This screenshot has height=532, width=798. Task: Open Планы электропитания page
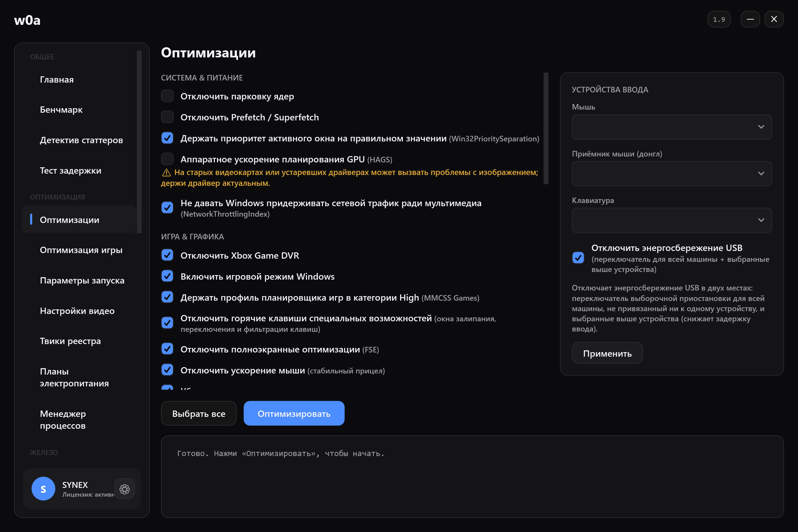(79, 377)
